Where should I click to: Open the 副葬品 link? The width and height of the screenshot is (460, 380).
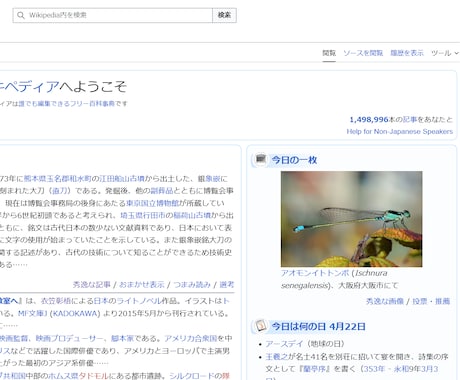click(162, 191)
